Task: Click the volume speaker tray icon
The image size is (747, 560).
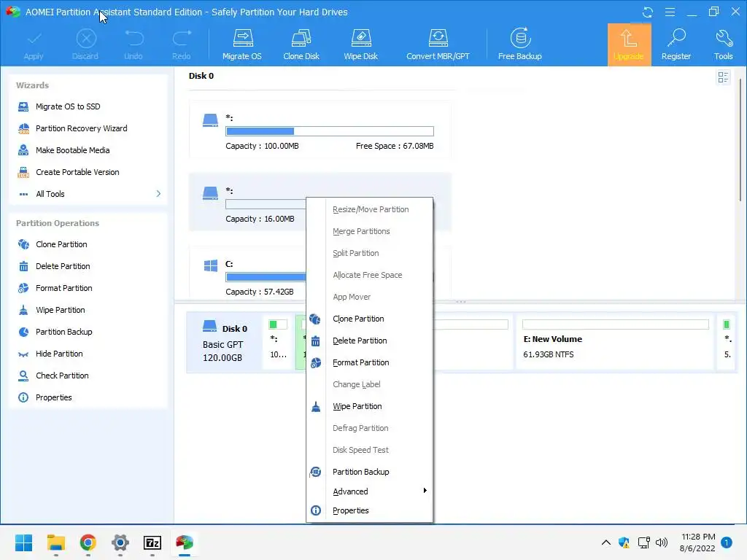Action: [x=662, y=542]
